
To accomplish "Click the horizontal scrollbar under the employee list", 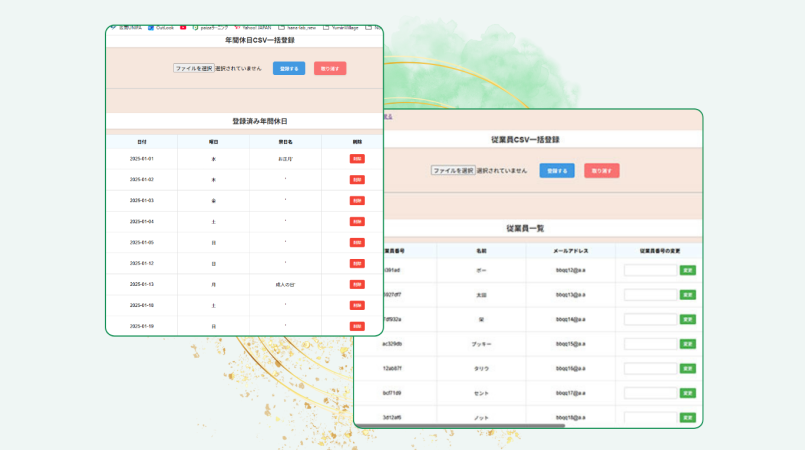I will click(460, 425).
